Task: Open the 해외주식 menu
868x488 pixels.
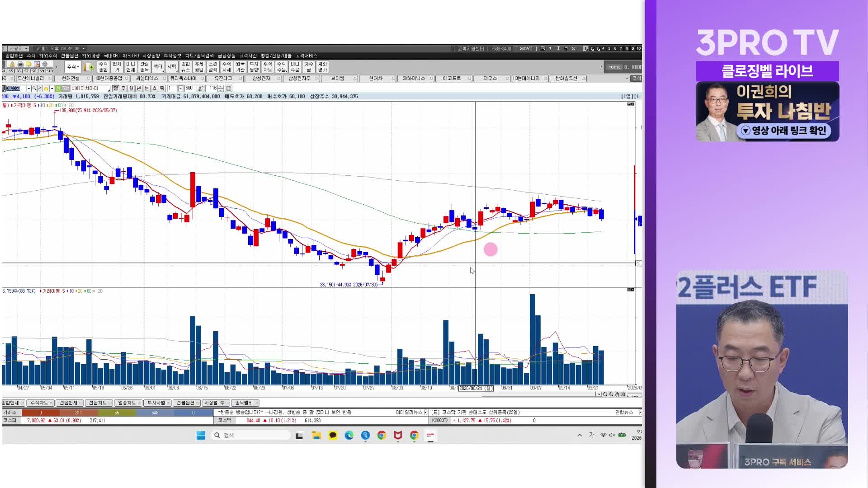Action: coord(48,56)
